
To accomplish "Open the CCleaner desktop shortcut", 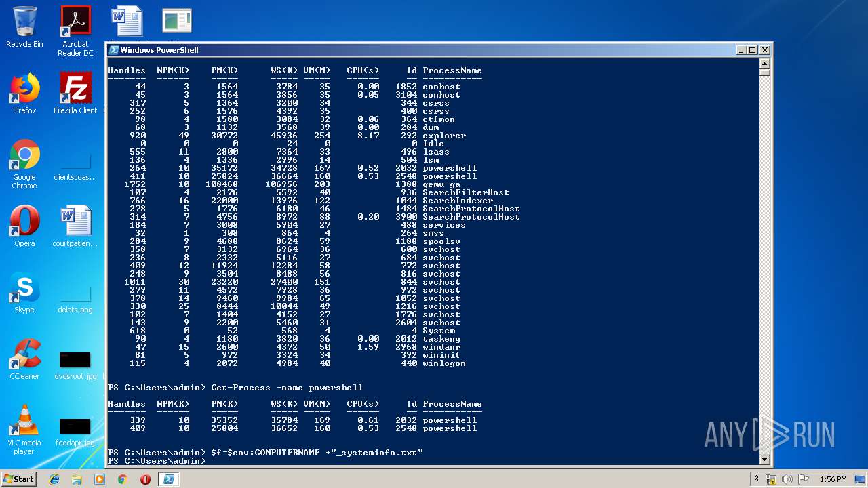I will click(x=24, y=359).
